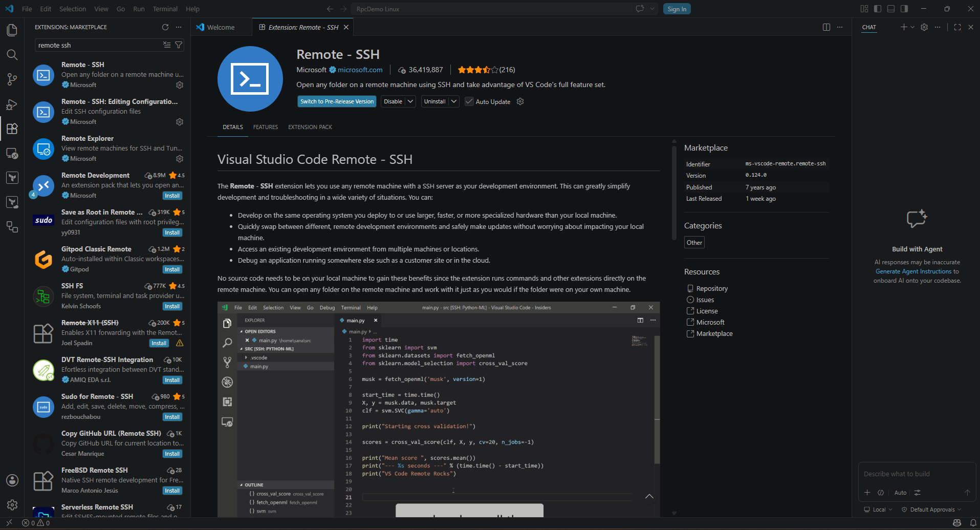Select the Other category tag
The image size is (980, 530).
tap(694, 243)
